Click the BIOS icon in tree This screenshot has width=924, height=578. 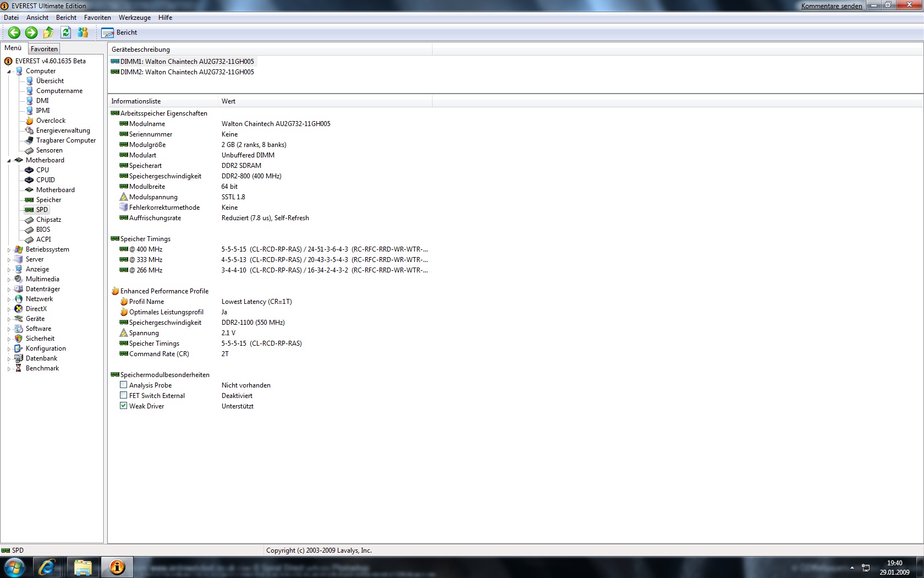(30, 230)
